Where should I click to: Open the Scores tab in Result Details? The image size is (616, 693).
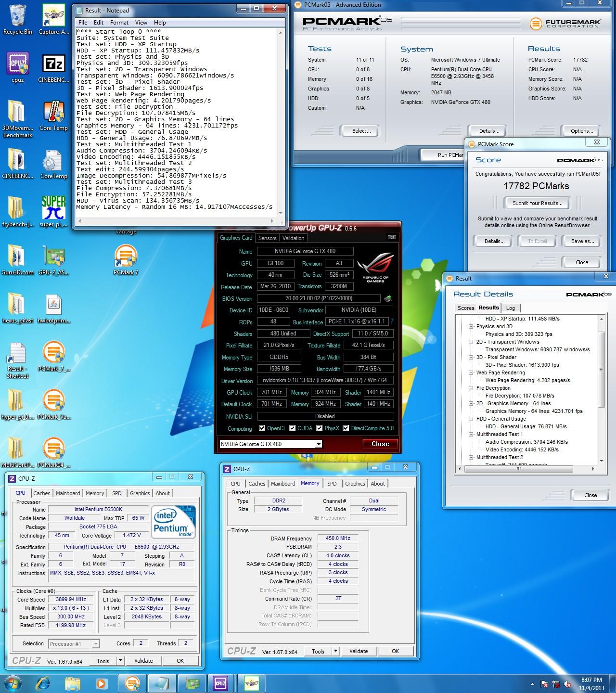[466, 308]
